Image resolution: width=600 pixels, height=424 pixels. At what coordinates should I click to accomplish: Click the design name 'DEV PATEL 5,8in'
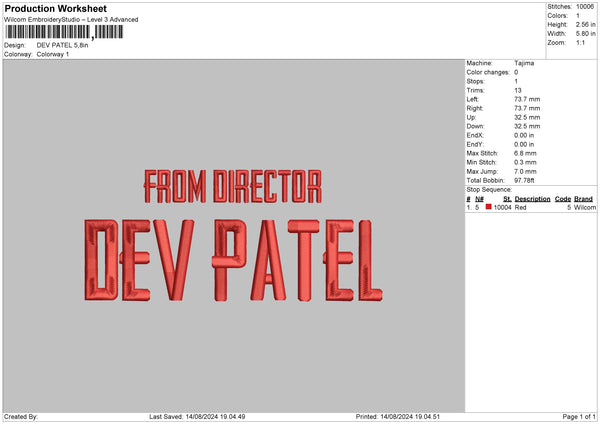(x=62, y=45)
